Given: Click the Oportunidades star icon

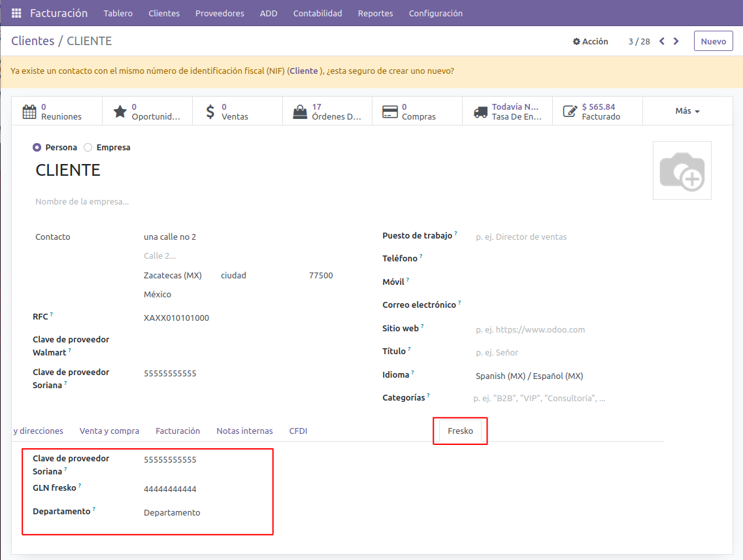Looking at the screenshot, I should tap(120, 112).
